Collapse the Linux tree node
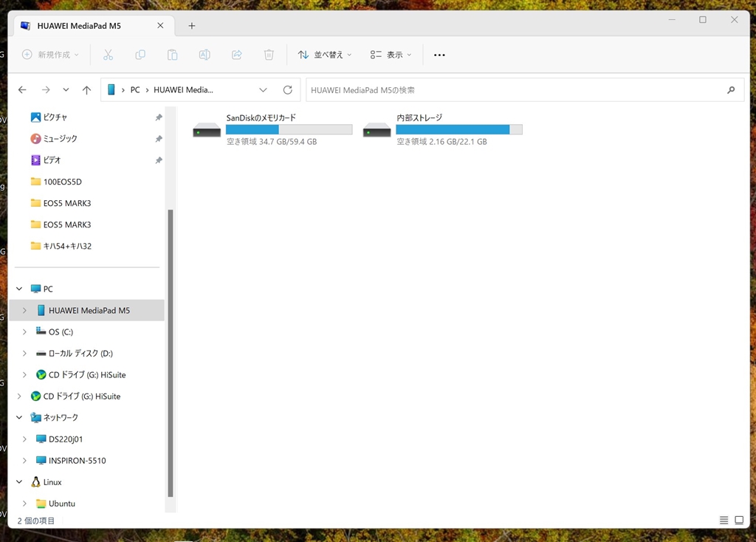756x542 pixels. (x=19, y=482)
